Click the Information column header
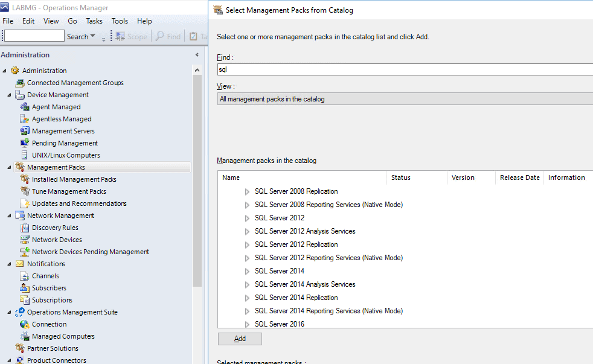Screen dimensions: 593x364 tap(568, 177)
